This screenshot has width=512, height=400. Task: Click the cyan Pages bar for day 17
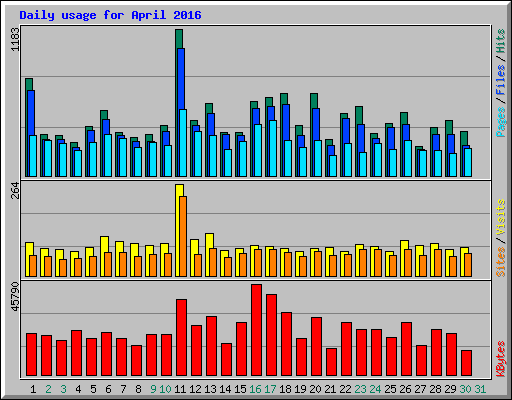click(273, 149)
